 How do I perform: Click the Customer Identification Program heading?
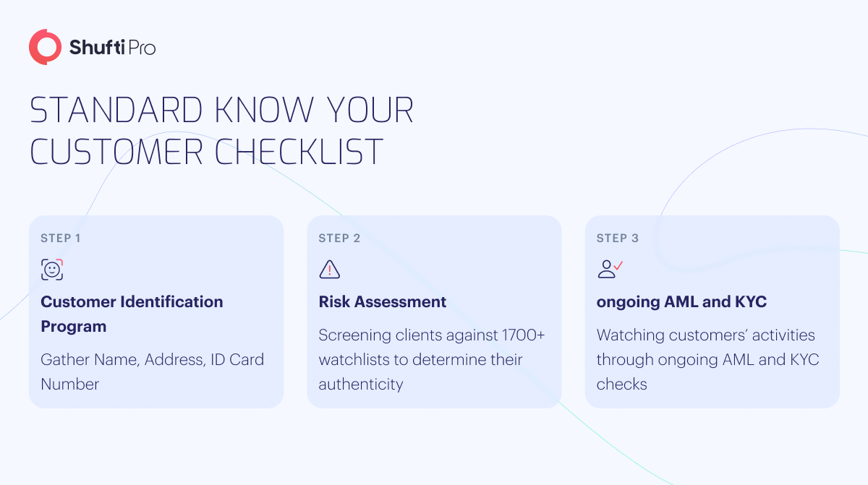coord(132,314)
